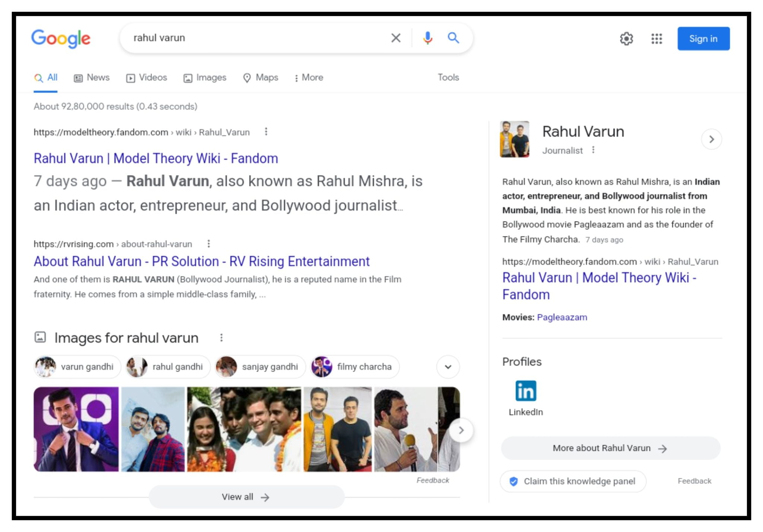Open the Google apps grid icon
Screen dimensions: 763x532
656,38
